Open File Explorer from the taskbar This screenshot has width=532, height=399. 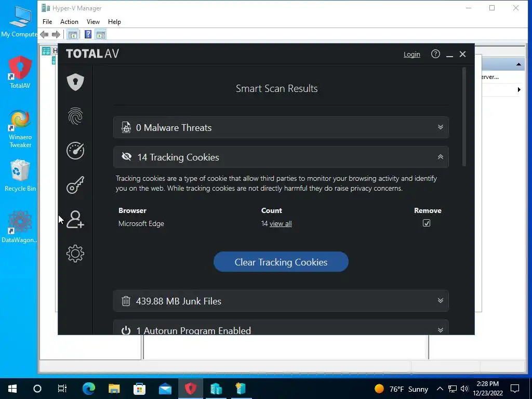click(114, 389)
